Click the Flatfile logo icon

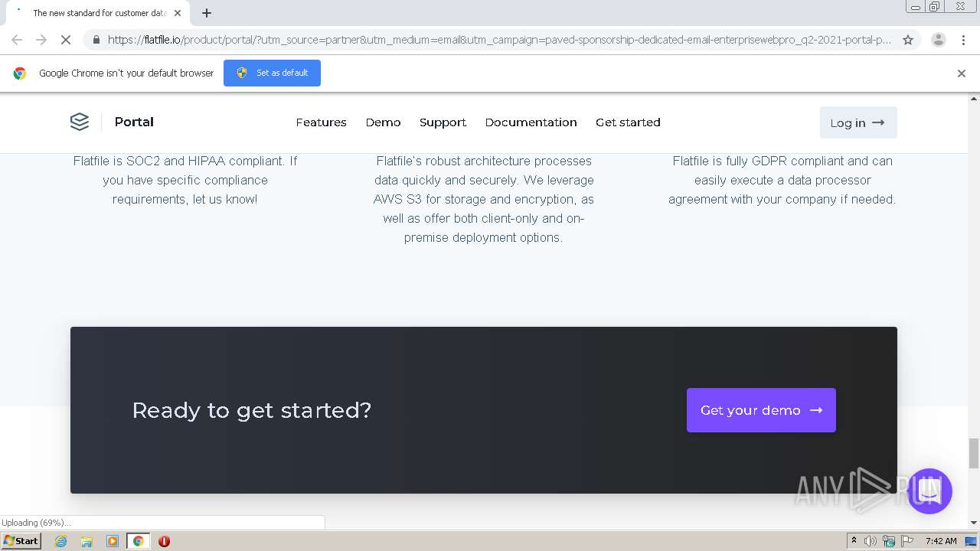pos(80,122)
